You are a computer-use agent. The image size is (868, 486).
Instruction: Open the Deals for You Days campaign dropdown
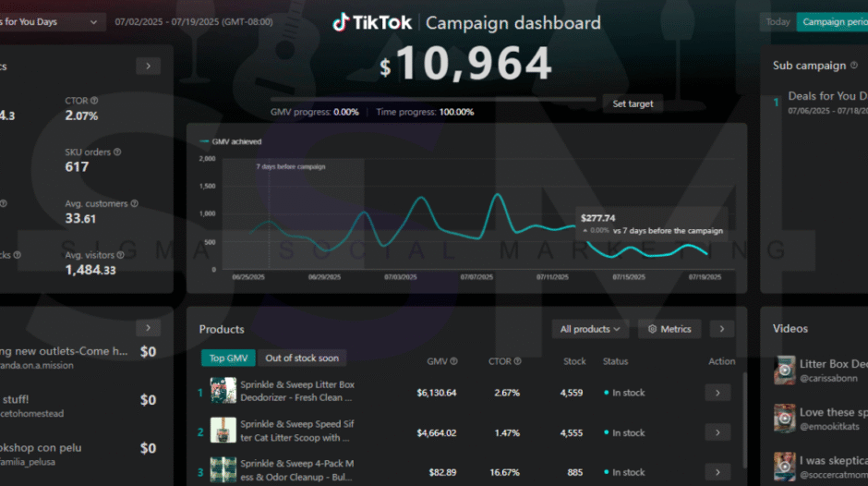[51, 21]
